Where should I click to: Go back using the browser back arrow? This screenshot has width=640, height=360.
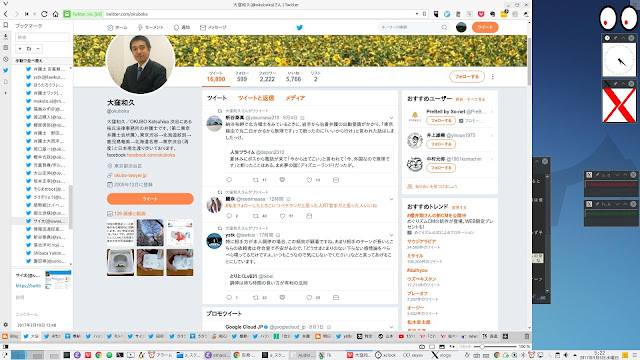point(6,14)
